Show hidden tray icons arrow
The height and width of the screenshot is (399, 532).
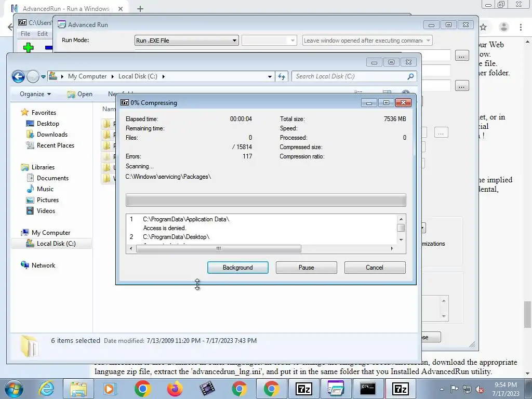pyautogui.click(x=442, y=389)
